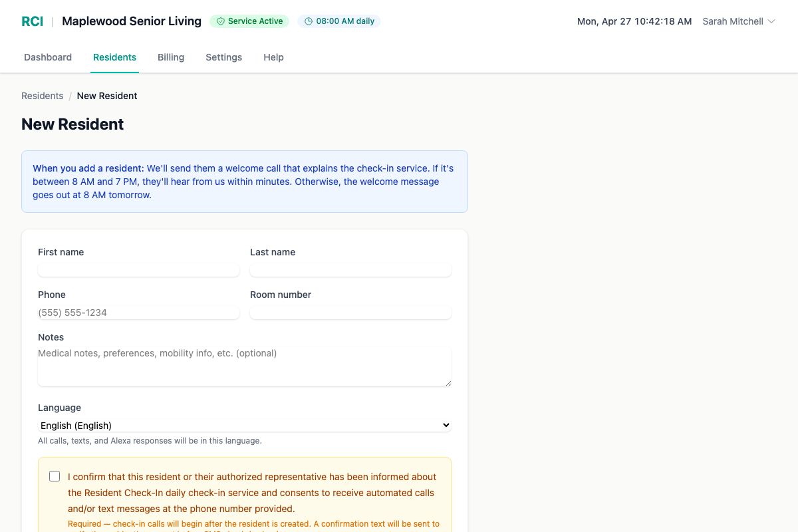Focus the Last name field
The width and height of the screenshot is (798, 532).
click(350, 269)
